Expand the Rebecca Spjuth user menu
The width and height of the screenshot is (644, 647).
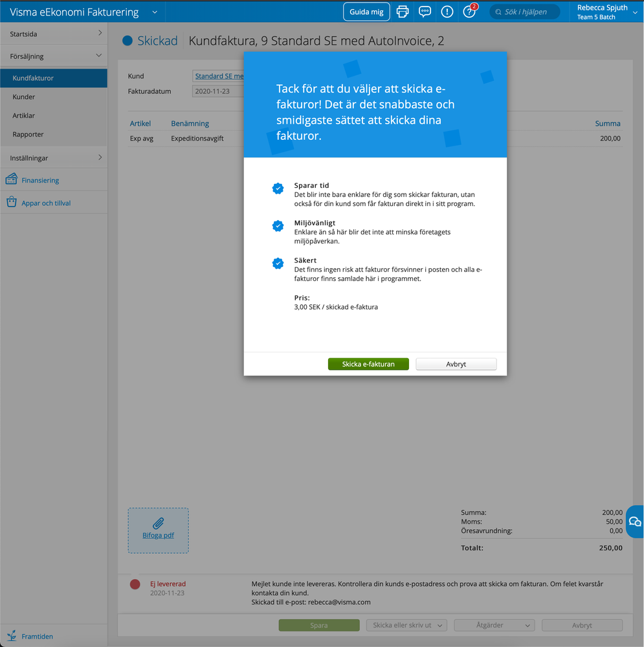(x=635, y=12)
